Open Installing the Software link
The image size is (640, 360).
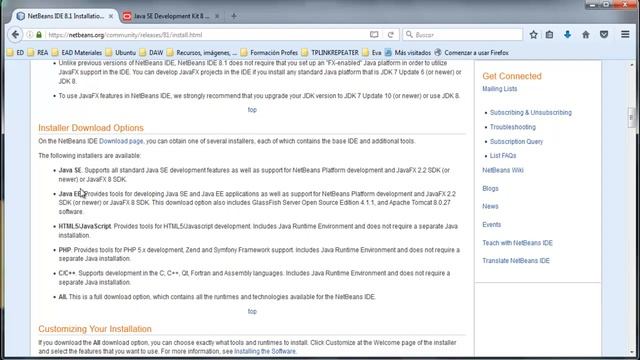coord(265,351)
